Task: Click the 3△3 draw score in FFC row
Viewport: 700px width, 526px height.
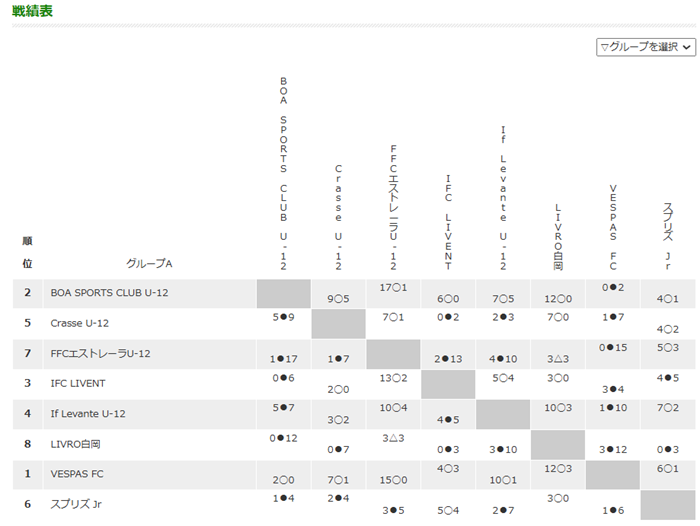Action: point(558,359)
